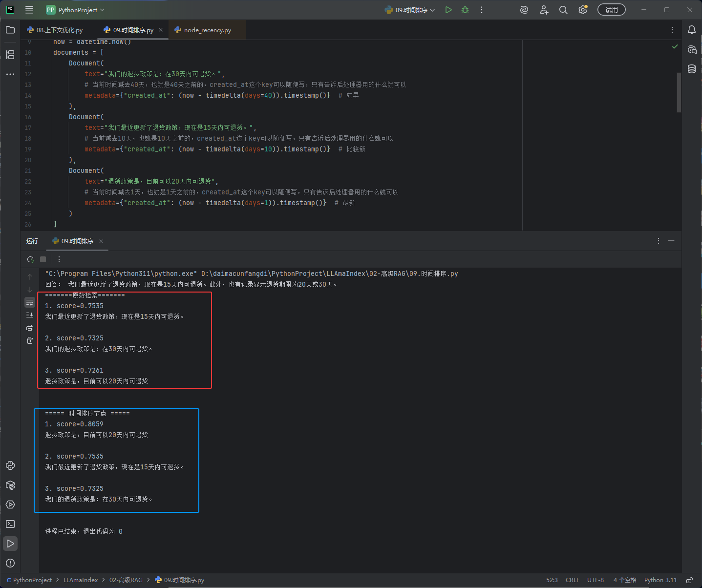Click the PyCharm application logo
Viewport: 702px width, 588px height.
click(x=10, y=10)
